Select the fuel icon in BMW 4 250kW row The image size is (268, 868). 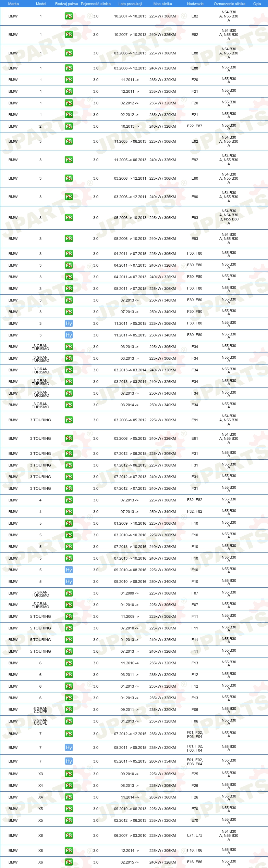[69, 512]
